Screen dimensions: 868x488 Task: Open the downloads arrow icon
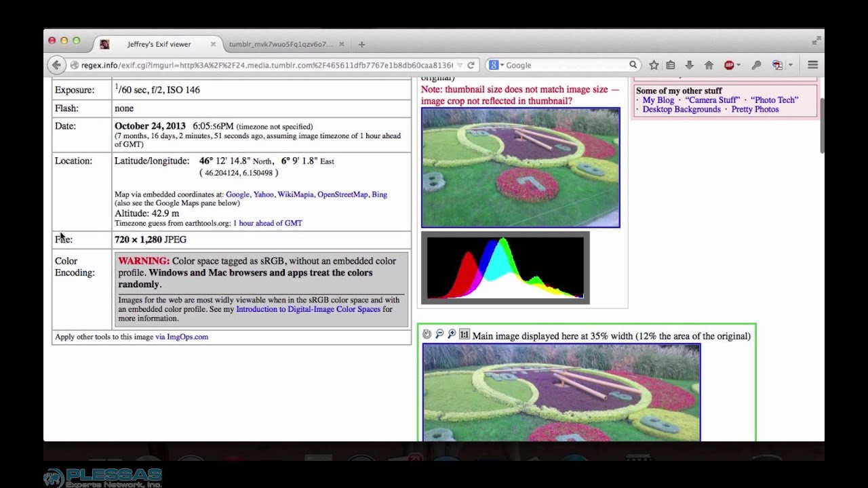pos(690,65)
